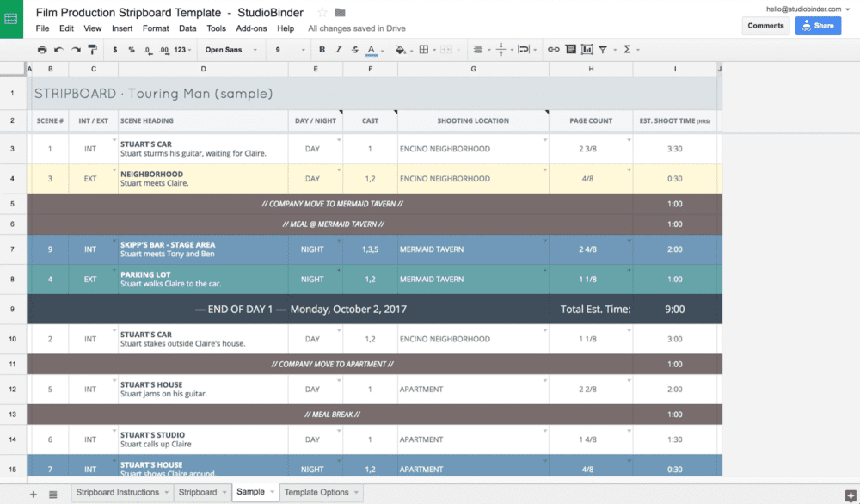860x504 pixels.
Task: Open the Comments panel
Action: [x=765, y=26]
